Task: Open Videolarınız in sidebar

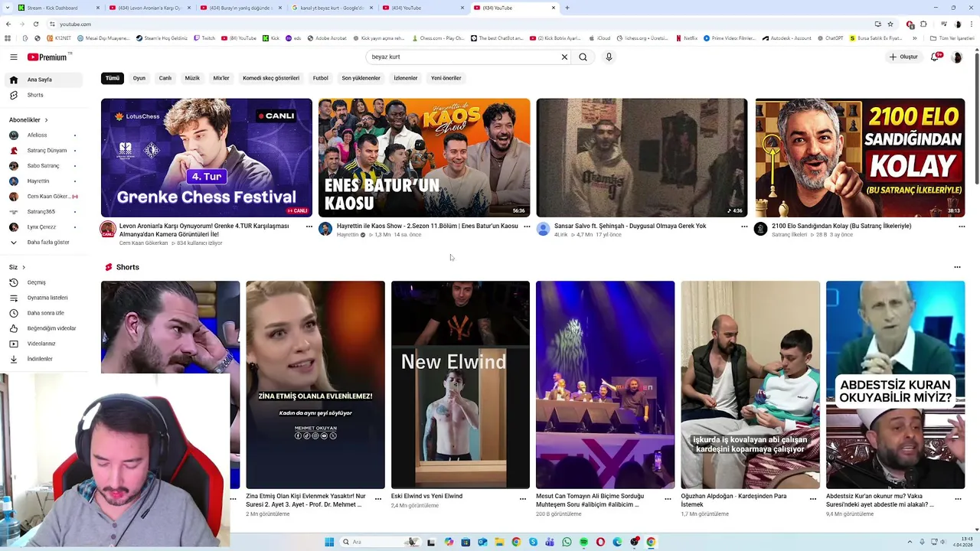Action: click(x=44, y=344)
